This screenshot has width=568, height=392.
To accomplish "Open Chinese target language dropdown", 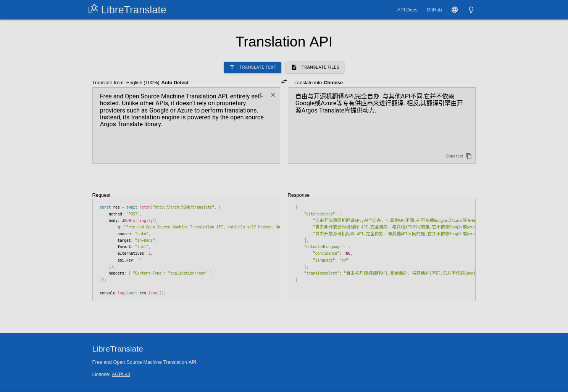I will (333, 83).
